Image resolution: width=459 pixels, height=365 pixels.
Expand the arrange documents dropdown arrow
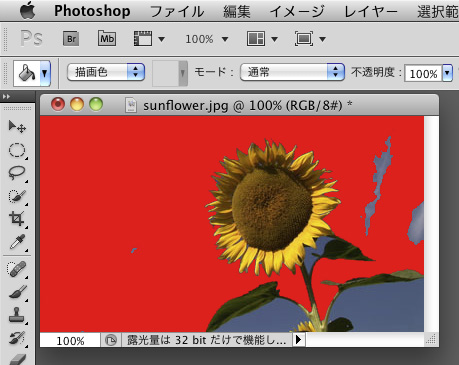point(275,39)
